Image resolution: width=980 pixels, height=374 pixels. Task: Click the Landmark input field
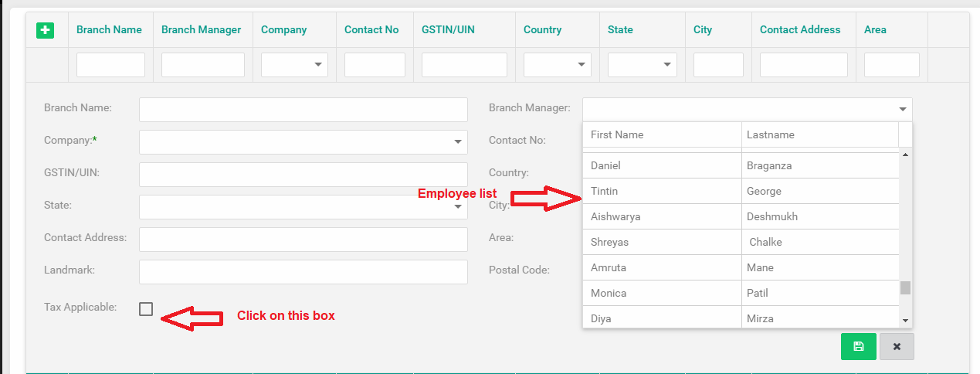tap(303, 272)
